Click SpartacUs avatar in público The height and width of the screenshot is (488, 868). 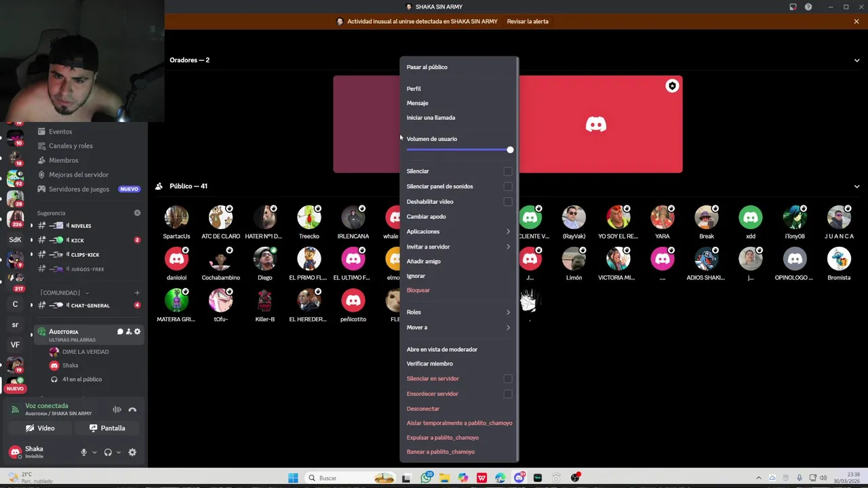(x=176, y=218)
